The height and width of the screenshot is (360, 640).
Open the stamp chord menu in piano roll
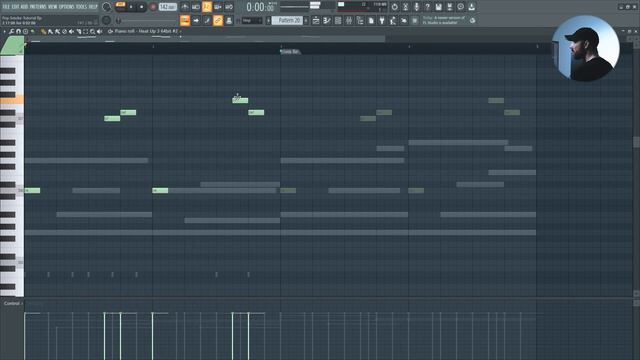(25, 31)
